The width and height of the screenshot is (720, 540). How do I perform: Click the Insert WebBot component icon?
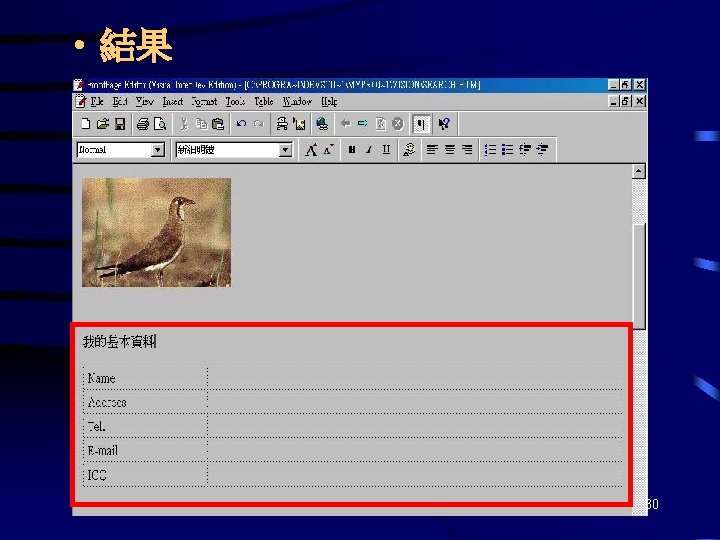(282, 124)
